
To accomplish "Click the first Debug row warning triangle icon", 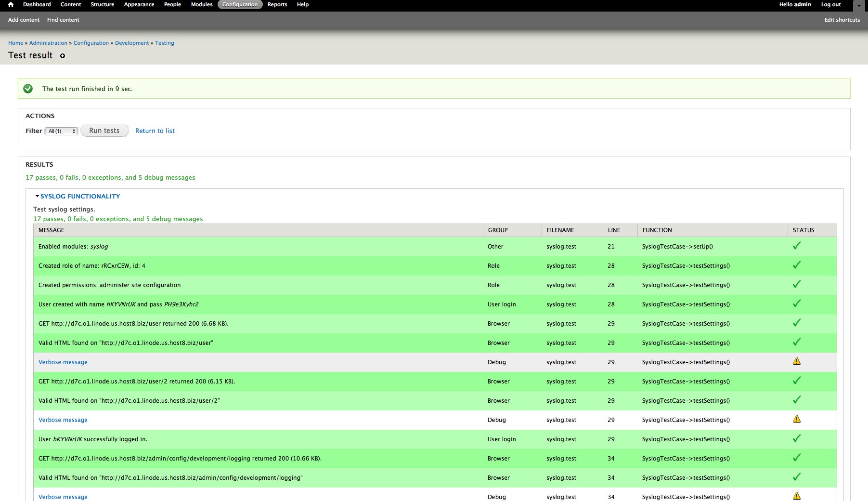I will coord(796,361).
